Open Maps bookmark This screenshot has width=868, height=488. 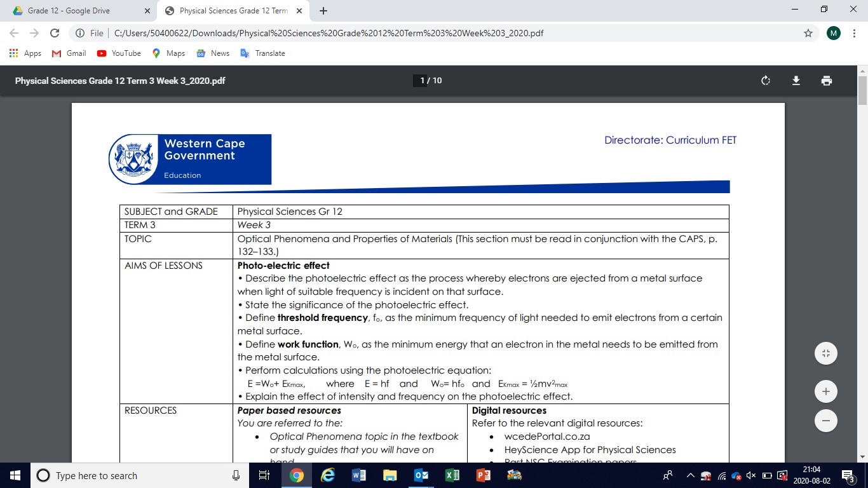coord(168,53)
